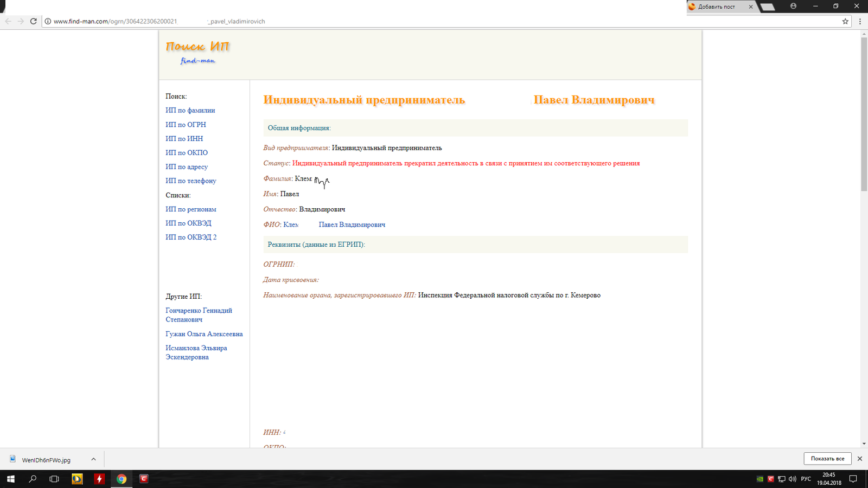Click 'Реквизиты (данные из ЕГРИП):' header
The image size is (868, 488).
coord(476,245)
